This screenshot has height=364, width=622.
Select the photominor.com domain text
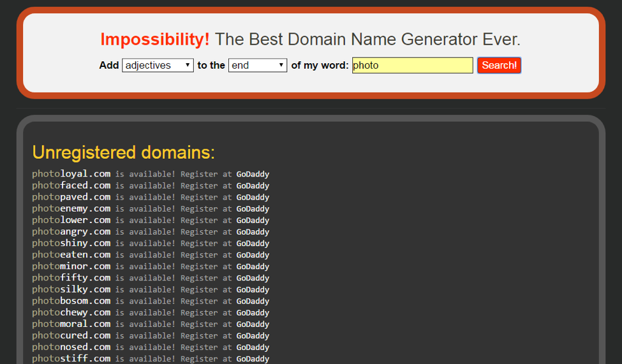(x=71, y=266)
